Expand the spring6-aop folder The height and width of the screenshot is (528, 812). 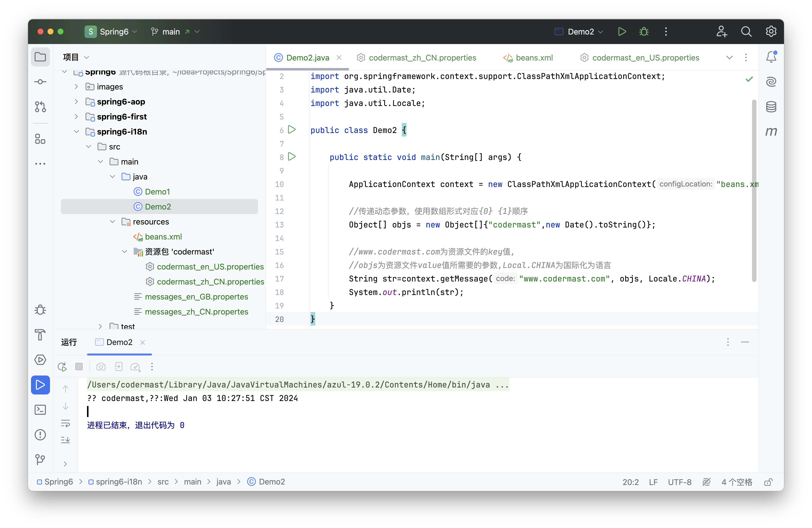(76, 102)
